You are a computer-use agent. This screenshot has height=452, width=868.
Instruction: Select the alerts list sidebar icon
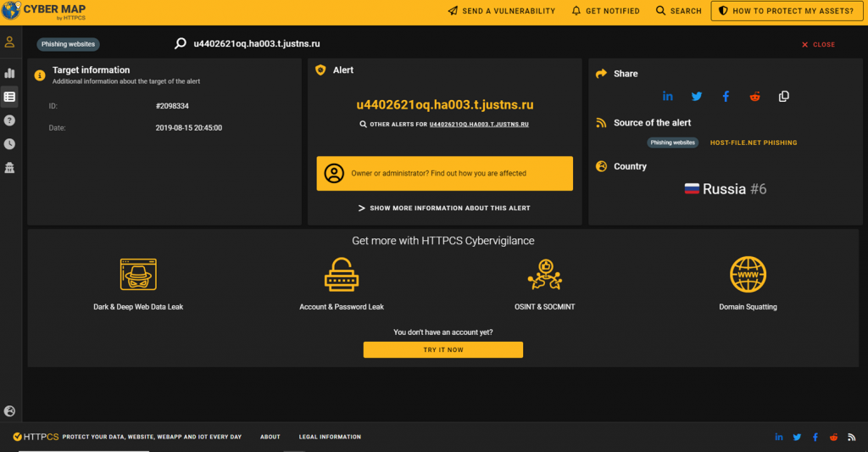(9, 97)
